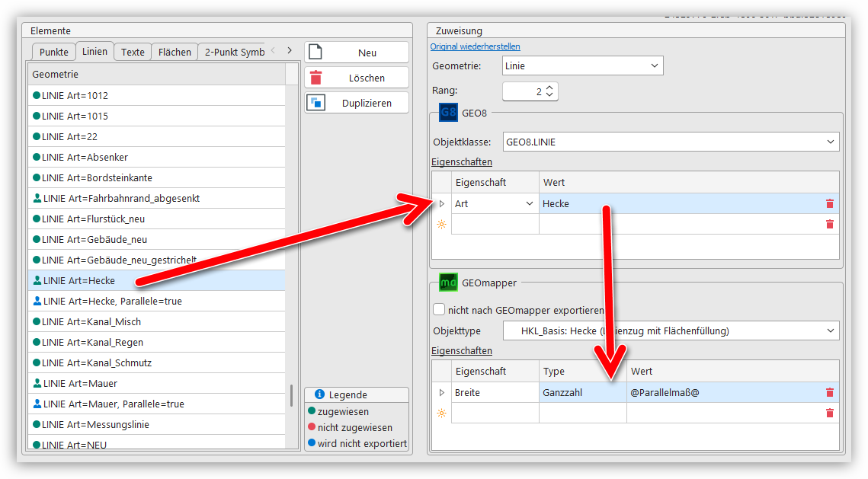Switch to the Flächen tab
Image resolution: width=868 pixels, height=479 pixels.
click(x=175, y=52)
